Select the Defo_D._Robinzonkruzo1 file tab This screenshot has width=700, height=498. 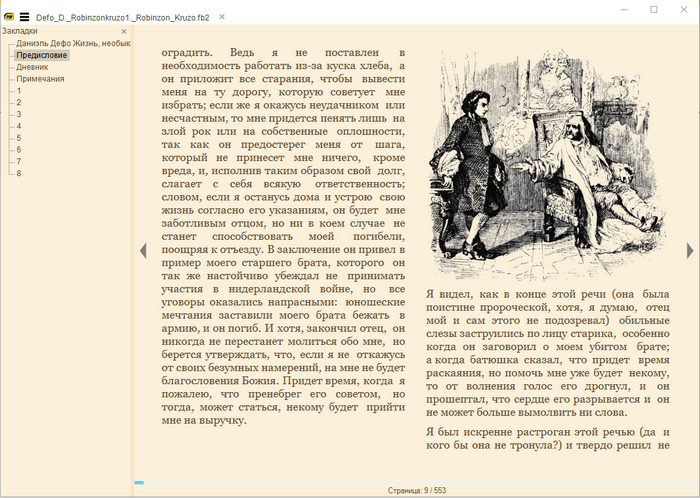123,17
